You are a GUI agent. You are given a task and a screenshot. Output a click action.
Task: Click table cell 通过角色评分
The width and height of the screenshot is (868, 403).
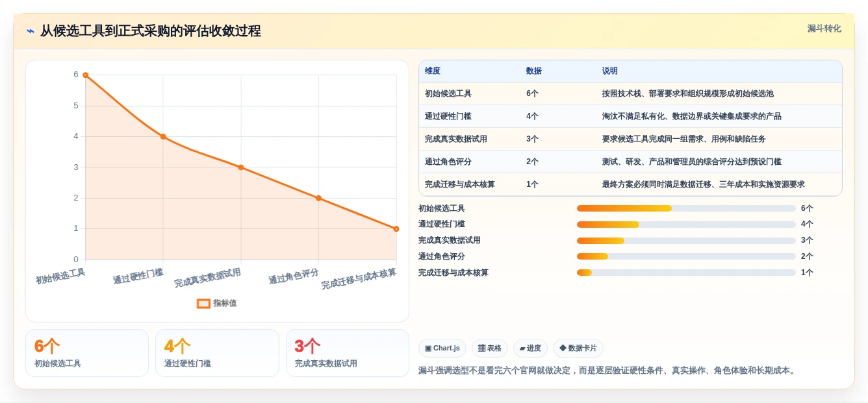tap(448, 162)
